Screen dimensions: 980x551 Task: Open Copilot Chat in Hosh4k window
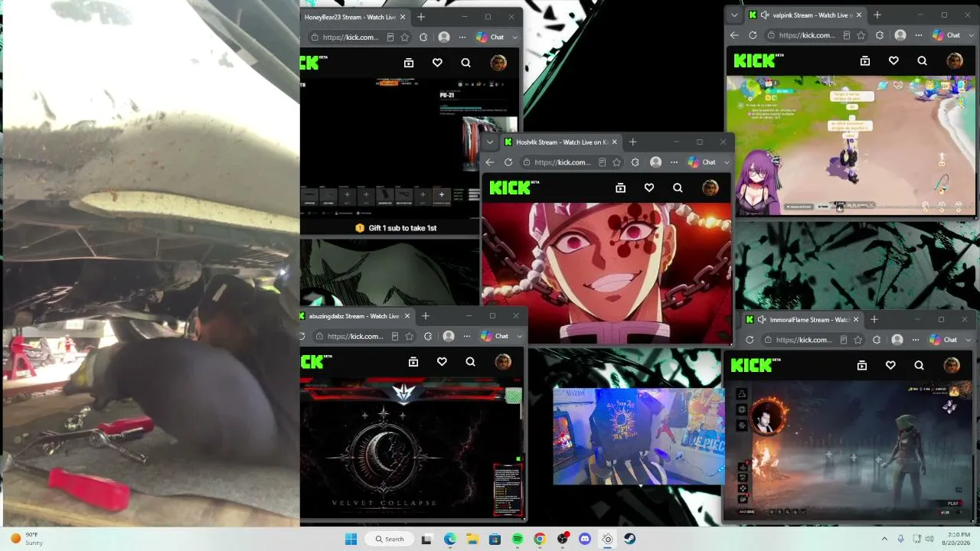pos(702,162)
